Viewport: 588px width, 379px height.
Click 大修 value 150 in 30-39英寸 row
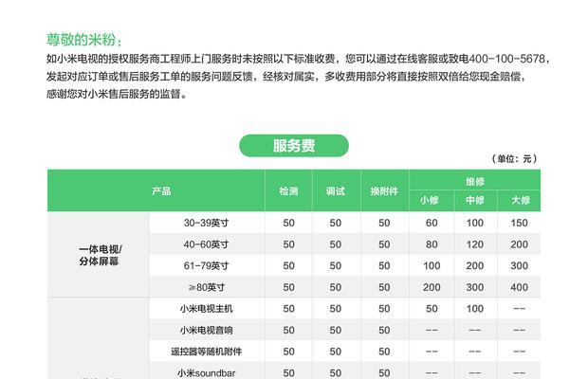[520, 223]
